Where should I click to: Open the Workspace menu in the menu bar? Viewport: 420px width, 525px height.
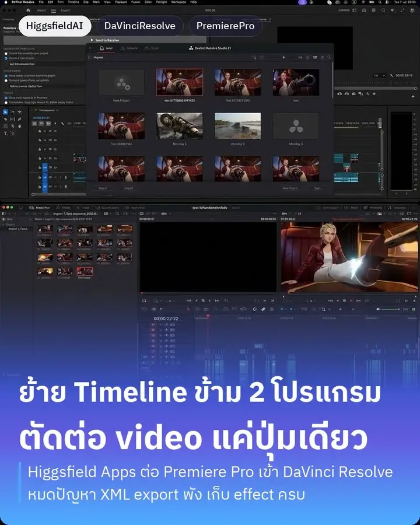point(178,2)
